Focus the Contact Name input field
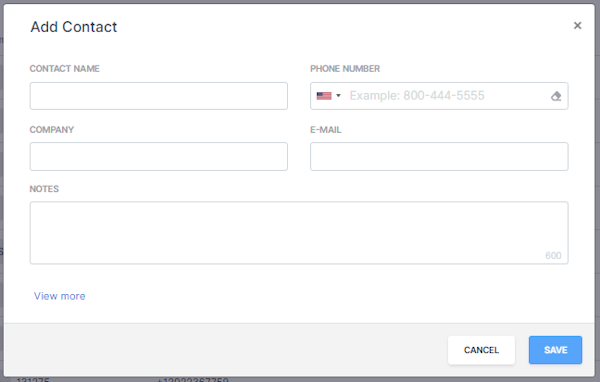Viewport: 600px width, 382px height. coord(159,96)
